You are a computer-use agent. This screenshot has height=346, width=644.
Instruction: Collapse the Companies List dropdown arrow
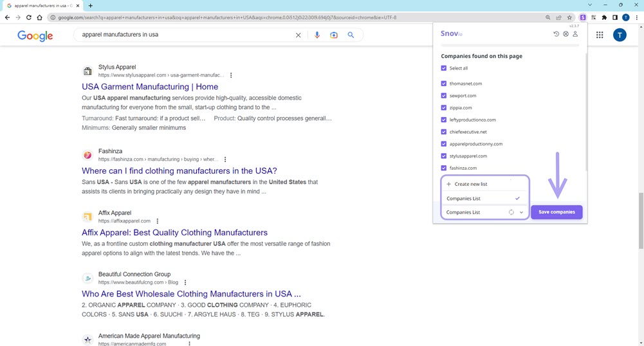(x=521, y=213)
